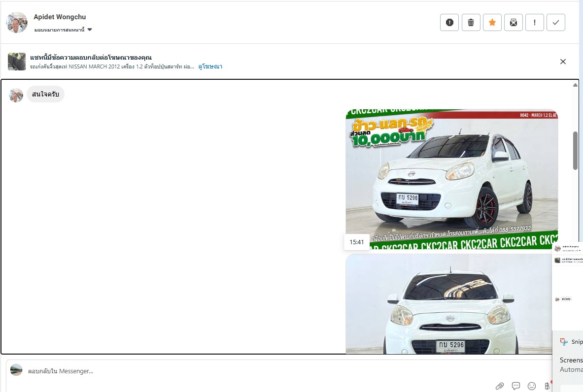Mark conversation done with checkmark

point(556,23)
